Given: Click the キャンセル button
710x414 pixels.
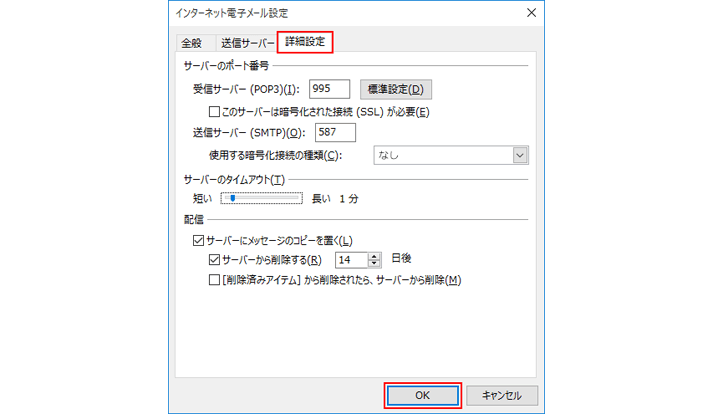Looking at the screenshot, I should 502,395.
